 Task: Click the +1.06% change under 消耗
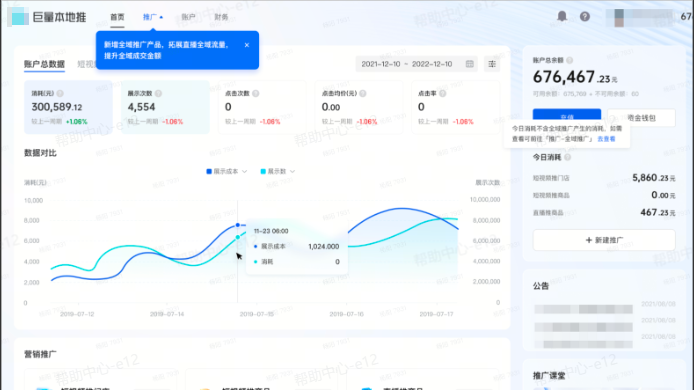[77, 122]
